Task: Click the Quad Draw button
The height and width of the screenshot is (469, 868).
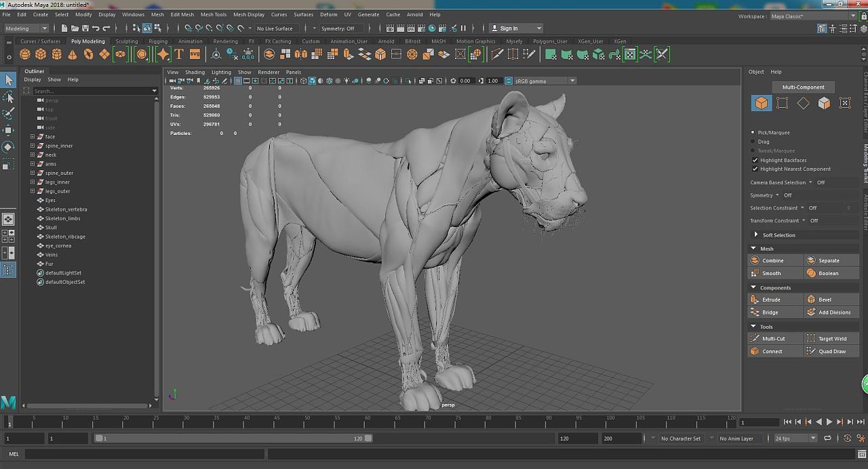Action: click(x=831, y=351)
